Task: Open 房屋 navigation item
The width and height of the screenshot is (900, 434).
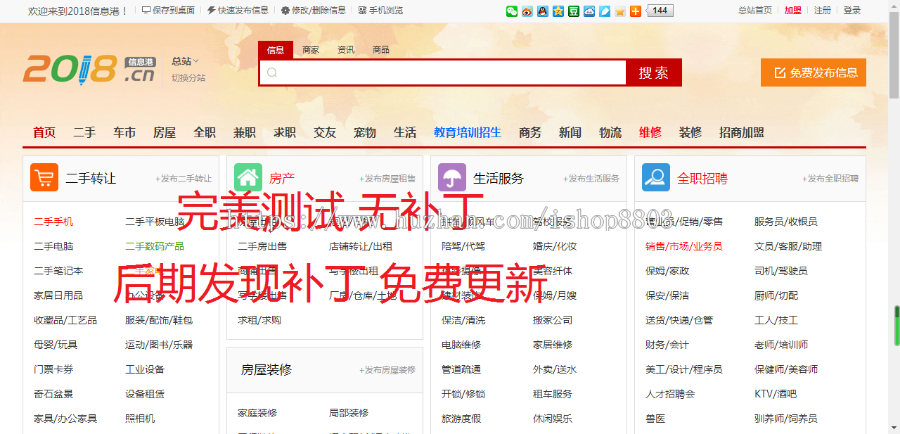Action: (x=165, y=133)
